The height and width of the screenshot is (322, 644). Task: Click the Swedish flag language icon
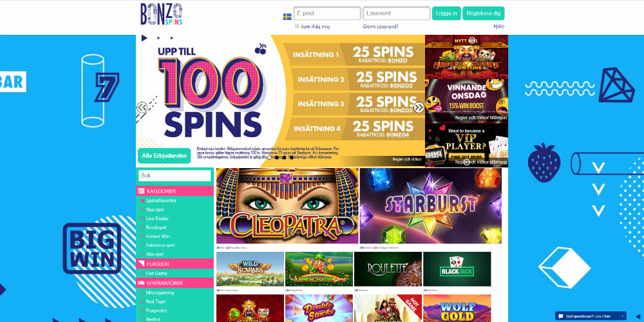pos(287,17)
